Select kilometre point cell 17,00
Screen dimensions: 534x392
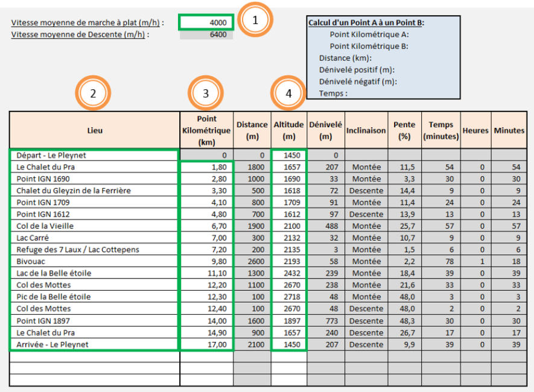coord(206,344)
